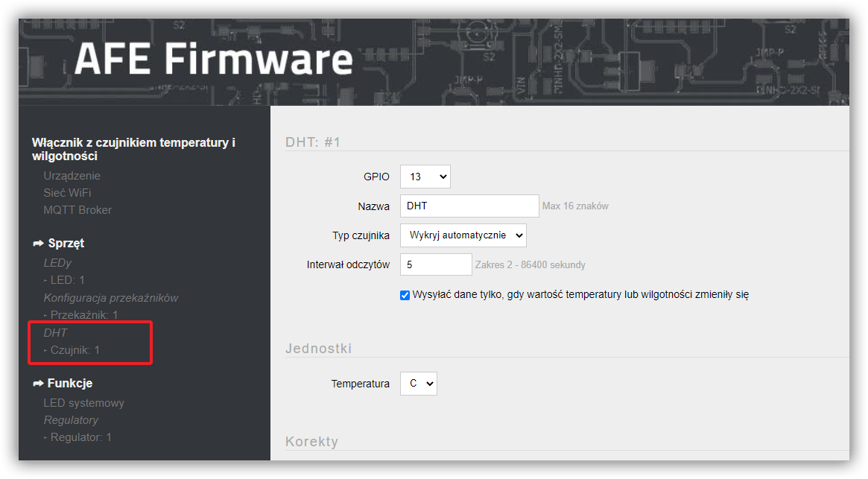
Task: Toggle send data only on change checkbox
Action: pos(405,295)
